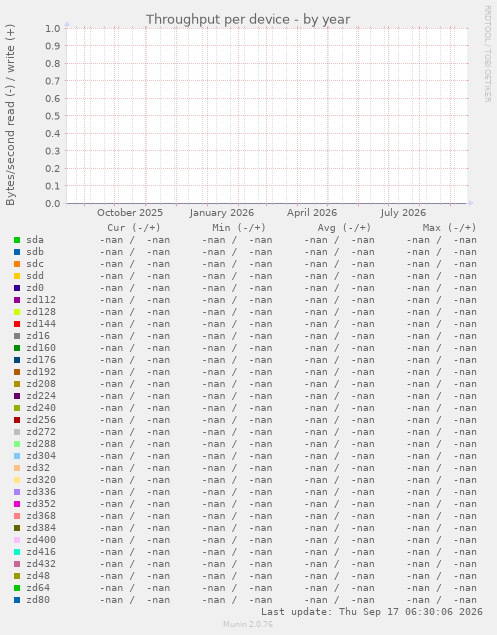Select the sdb device label
This screenshot has height=635, width=497.
click(35, 252)
